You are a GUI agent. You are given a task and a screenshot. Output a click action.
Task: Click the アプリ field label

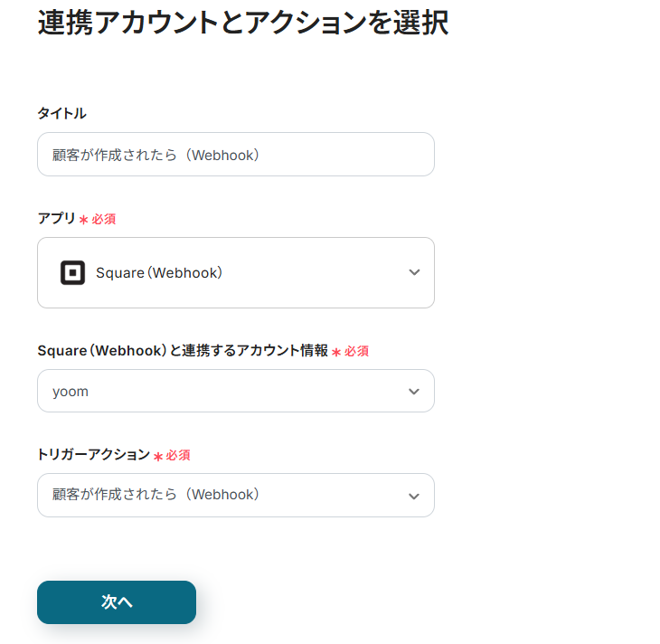(56, 218)
